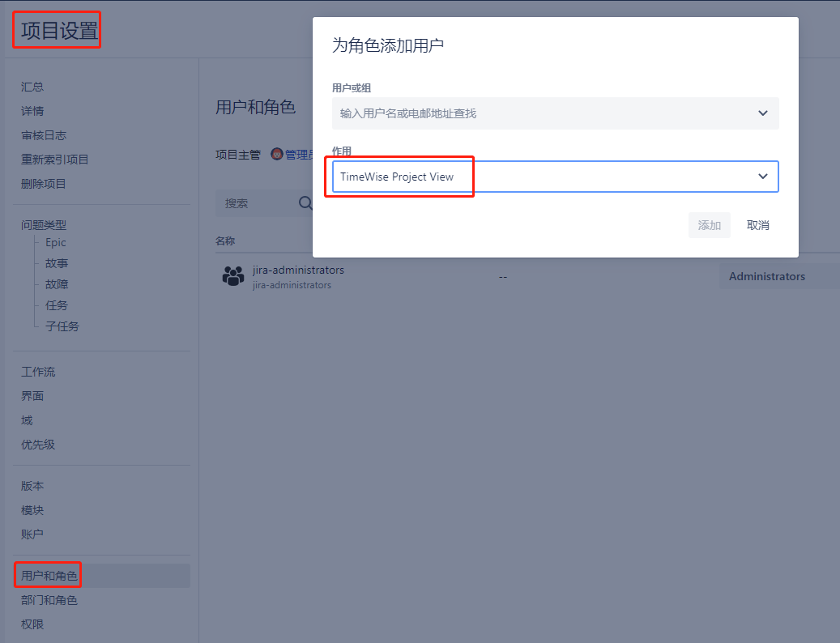The height and width of the screenshot is (643, 840).
Task: Open 工作流 settings
Action: pos(38,372)
